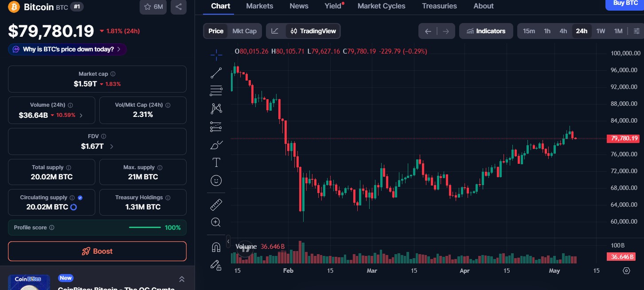Set chart interval to 1M
Screen dimensions: 644x290
[618, 31]
